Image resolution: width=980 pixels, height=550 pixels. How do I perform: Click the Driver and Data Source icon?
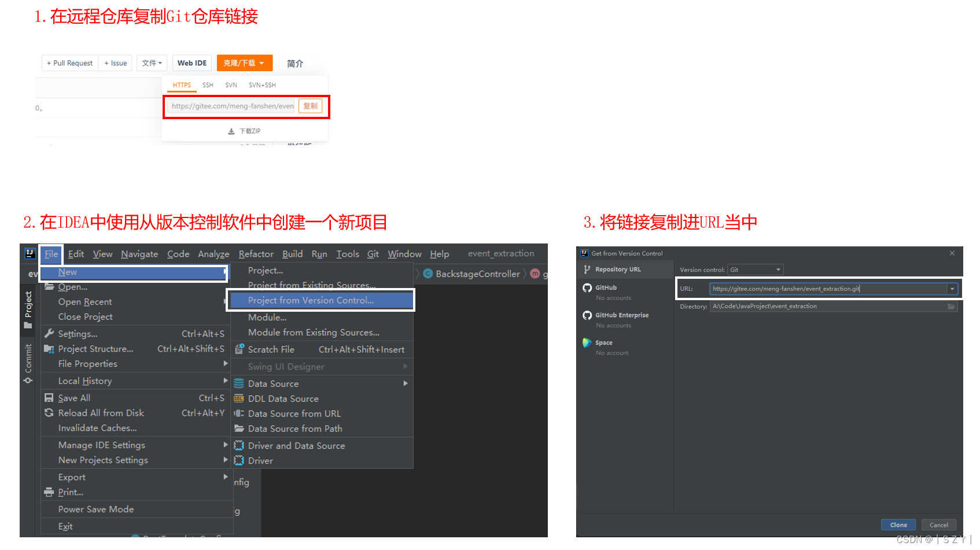point(239,445)
